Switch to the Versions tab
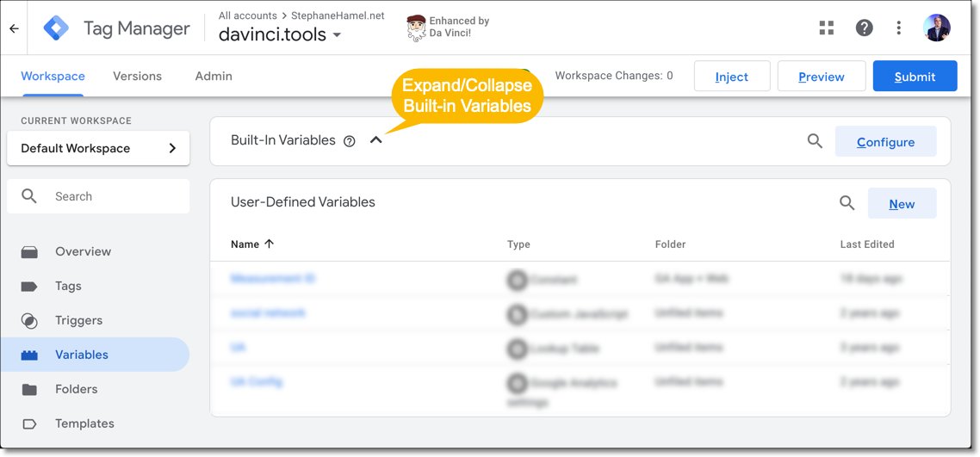Viewport: 980px width, 457px height. tap(137, 76)
